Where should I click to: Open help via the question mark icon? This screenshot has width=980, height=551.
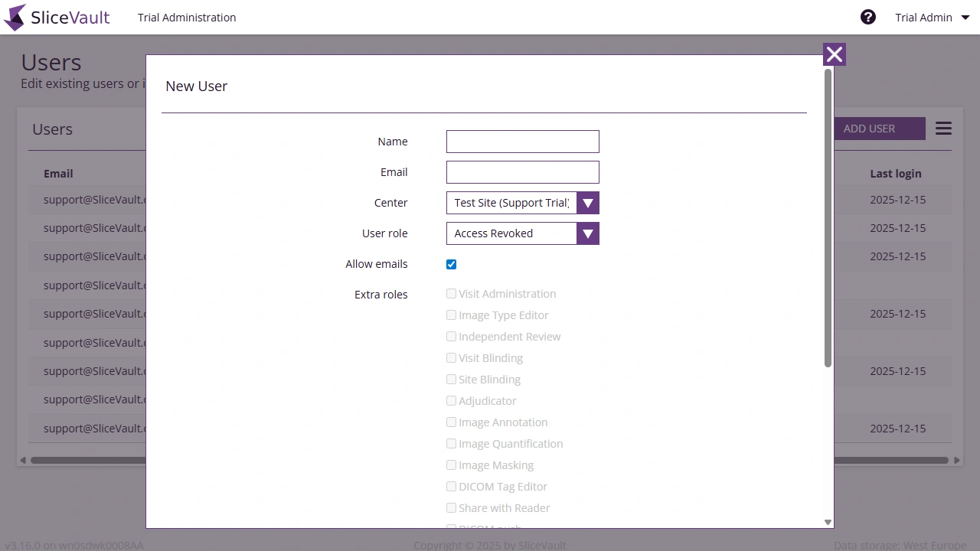pyautogui.click(x=867, y=15)
